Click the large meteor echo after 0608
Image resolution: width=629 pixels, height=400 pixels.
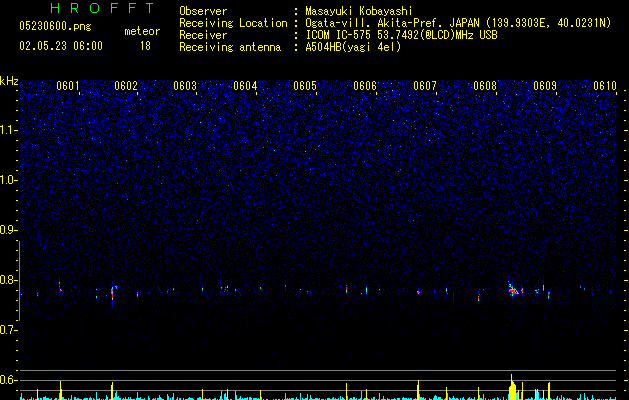point(513,289)
